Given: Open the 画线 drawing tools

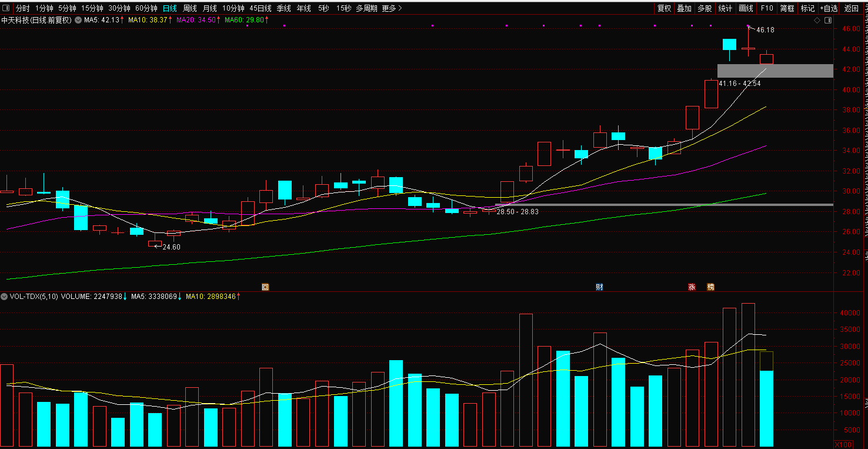Looking at the screenshot, I should tap(746, 8).
